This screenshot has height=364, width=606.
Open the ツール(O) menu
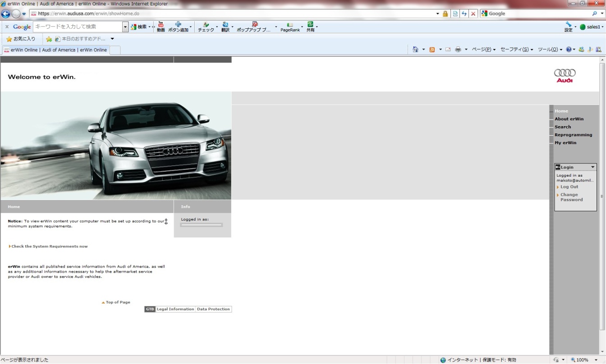[550, 50]
